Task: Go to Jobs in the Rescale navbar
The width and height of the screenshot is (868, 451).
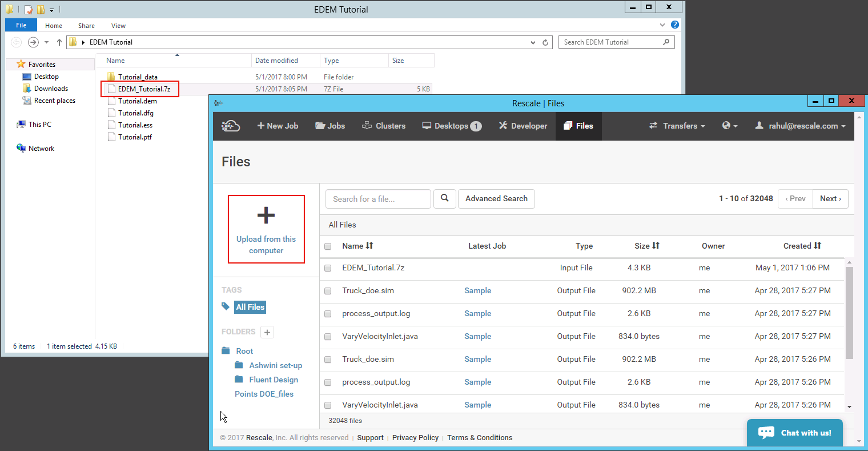Action: [330, 126]
